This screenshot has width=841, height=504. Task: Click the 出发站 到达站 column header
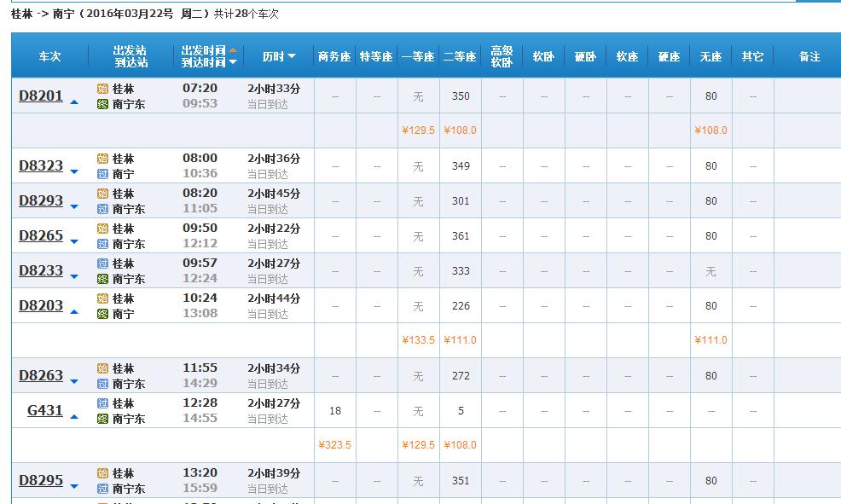(130, 55)
